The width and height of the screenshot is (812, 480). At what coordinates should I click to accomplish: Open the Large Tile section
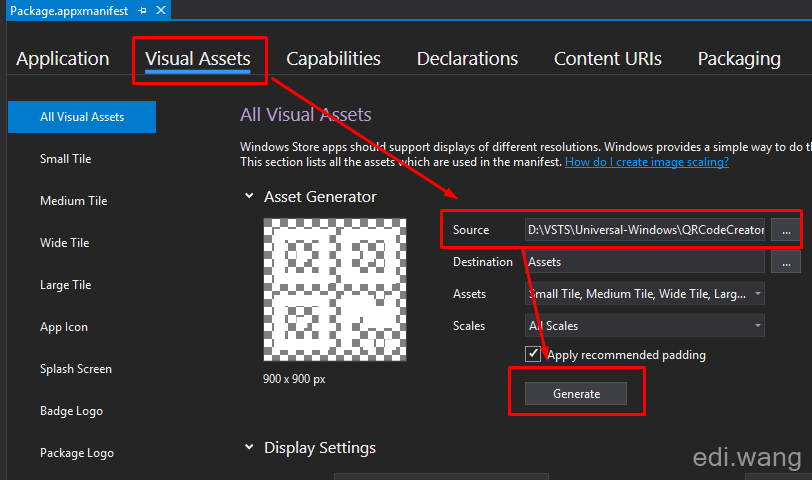pos(66,285)
